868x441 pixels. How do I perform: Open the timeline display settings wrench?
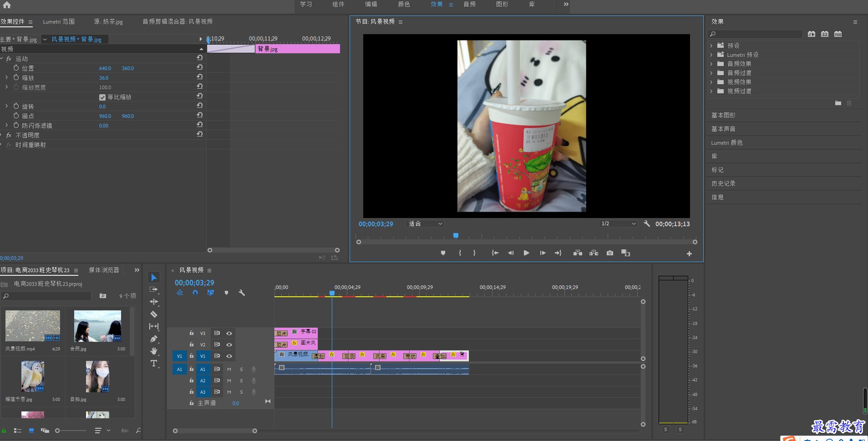242,293
